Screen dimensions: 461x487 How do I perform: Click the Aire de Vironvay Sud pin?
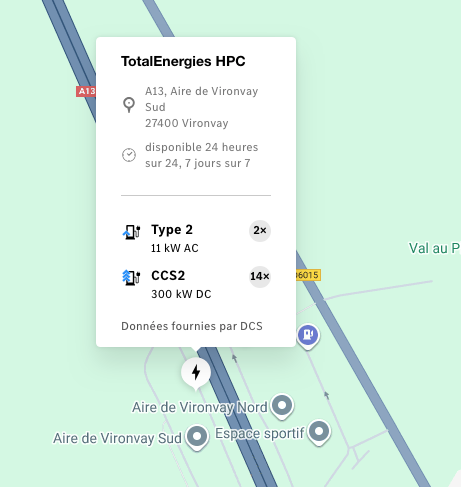tap(197, 437)
